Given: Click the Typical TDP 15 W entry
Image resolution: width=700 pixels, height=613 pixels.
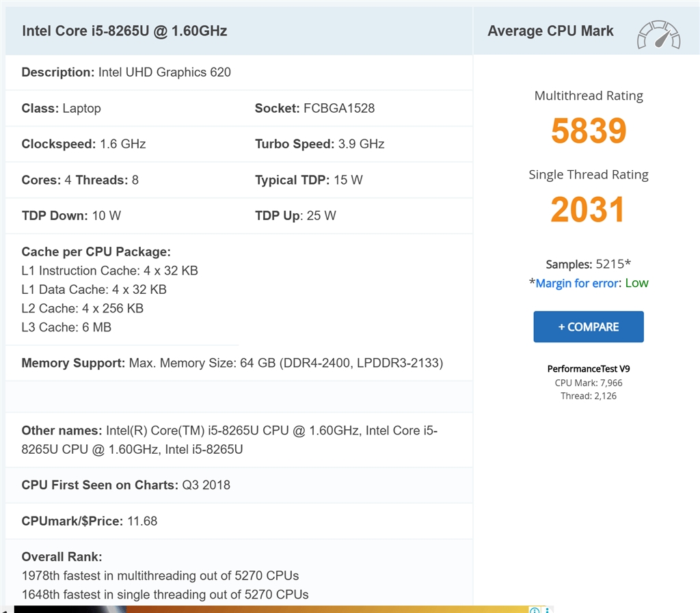Looking at the screenshot, I should coord(309,180).
